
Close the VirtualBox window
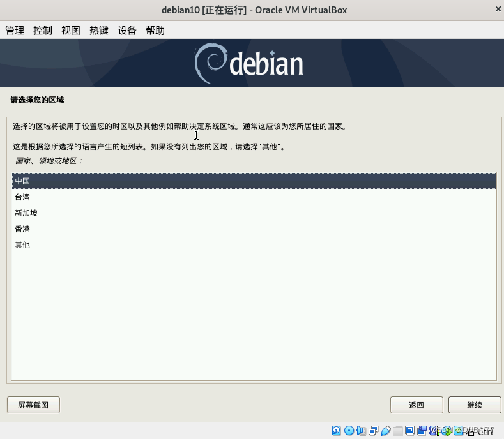point(498,10)
